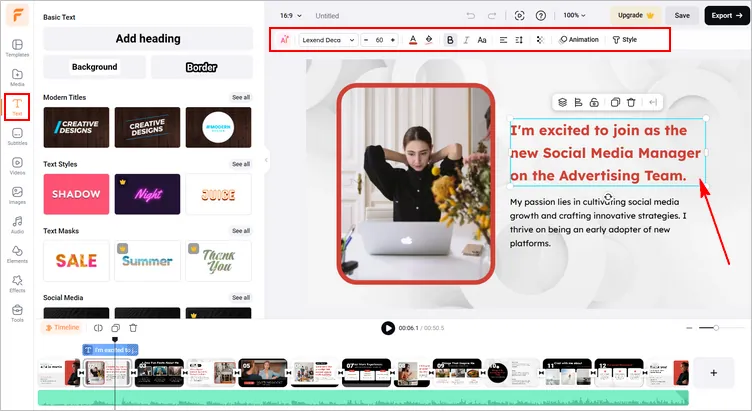Click the font size value 60
The width and height of the screenshot is (752, 411).
(x=379, y=40)
